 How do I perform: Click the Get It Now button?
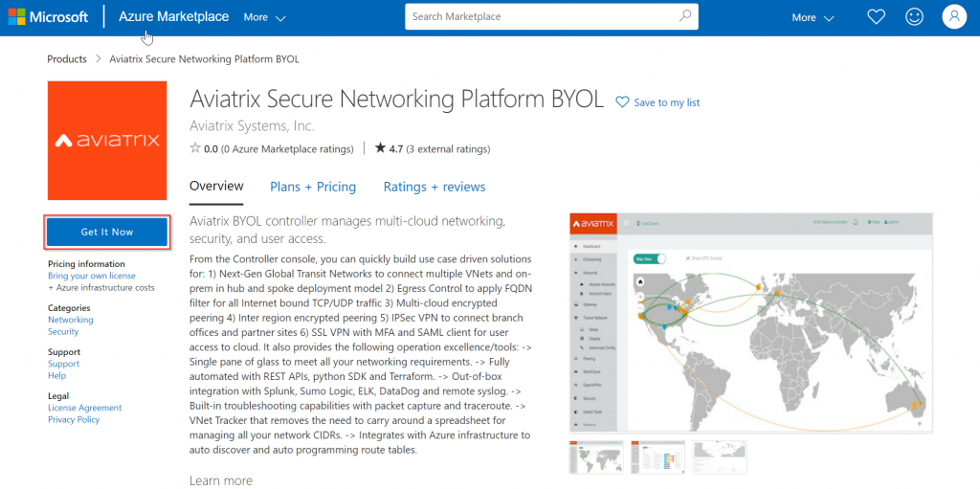[x=107, y=232]
